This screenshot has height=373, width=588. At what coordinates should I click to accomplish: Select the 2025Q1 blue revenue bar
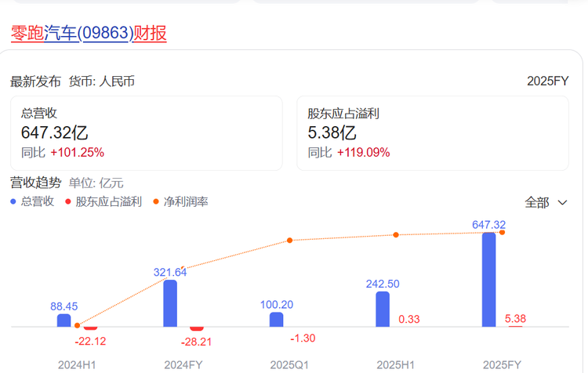point(276,319)
